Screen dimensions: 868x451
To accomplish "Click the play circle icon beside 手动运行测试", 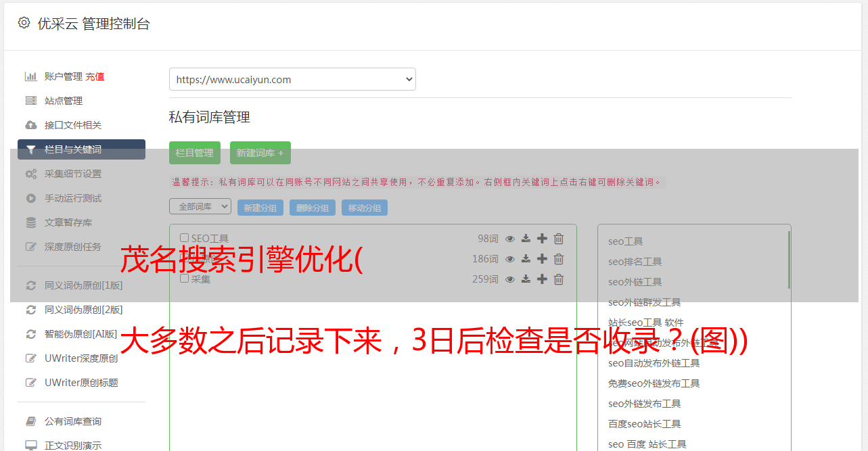I will pyautogui.click(x=31, y=198).
